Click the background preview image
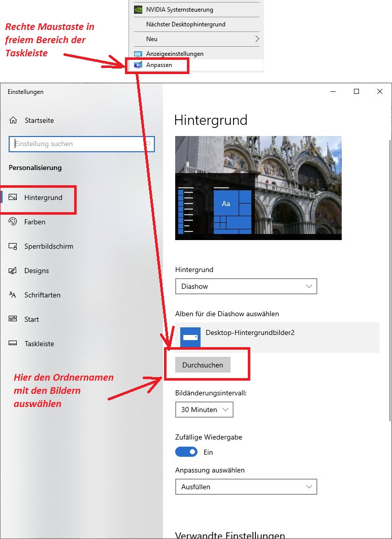The width and height of the screenshot is (392, 539). [x=258, y=188]
